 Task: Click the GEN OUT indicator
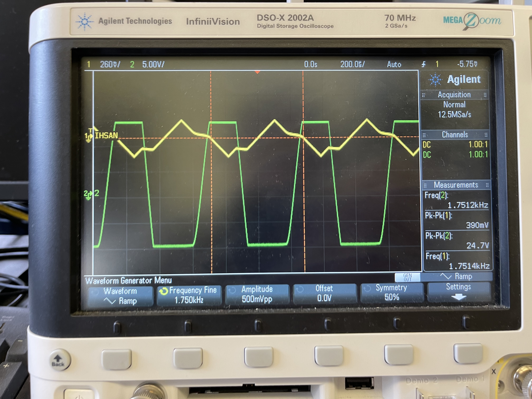[407, 277]
